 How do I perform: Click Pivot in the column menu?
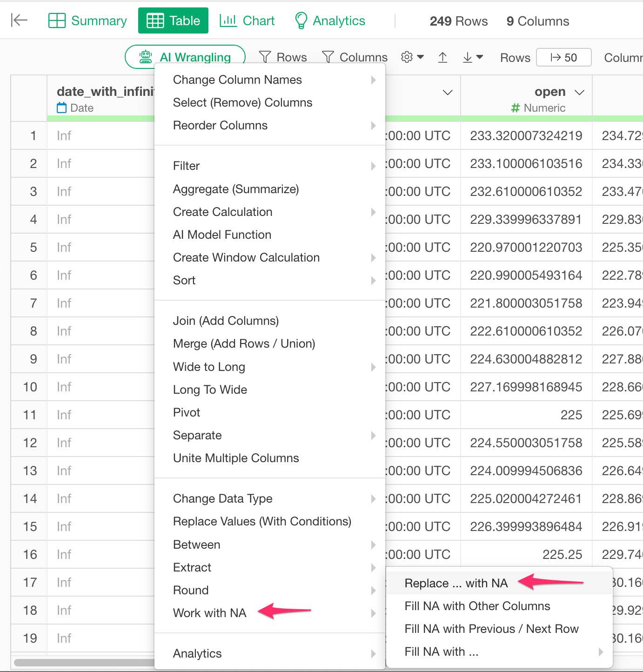187,412
